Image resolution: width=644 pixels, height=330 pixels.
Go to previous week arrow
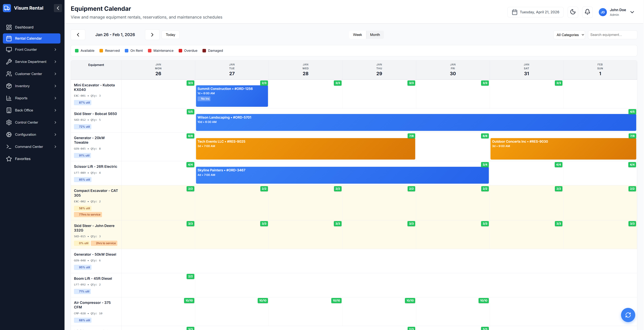pyautogui.click(x=78, y=35)
